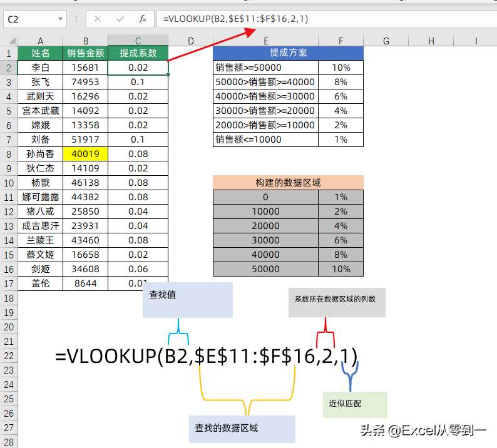Click the orange 构建的数据区域 header cell
The width and height of the screenshot is (497, 448).
288,183
